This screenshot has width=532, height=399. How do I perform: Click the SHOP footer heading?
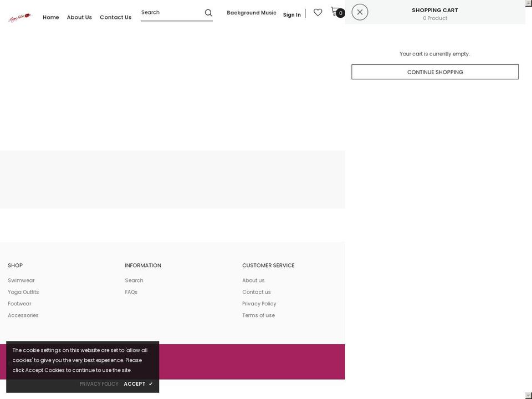16,265
